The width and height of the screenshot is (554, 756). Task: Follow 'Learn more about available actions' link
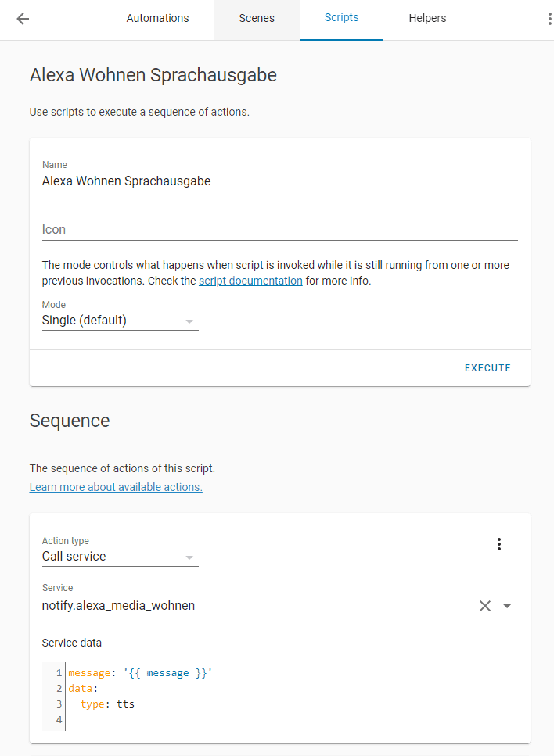(x=116, y=487)
